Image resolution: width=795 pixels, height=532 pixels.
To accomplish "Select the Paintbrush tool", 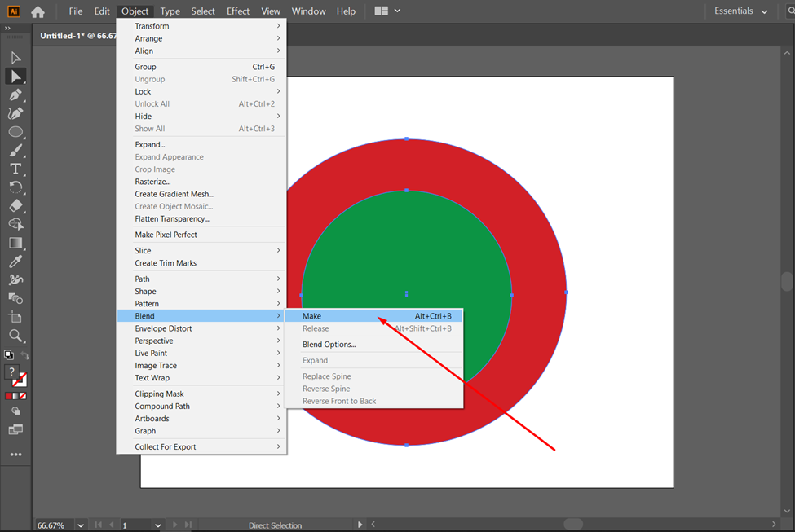I will click(x=15, y=151).
